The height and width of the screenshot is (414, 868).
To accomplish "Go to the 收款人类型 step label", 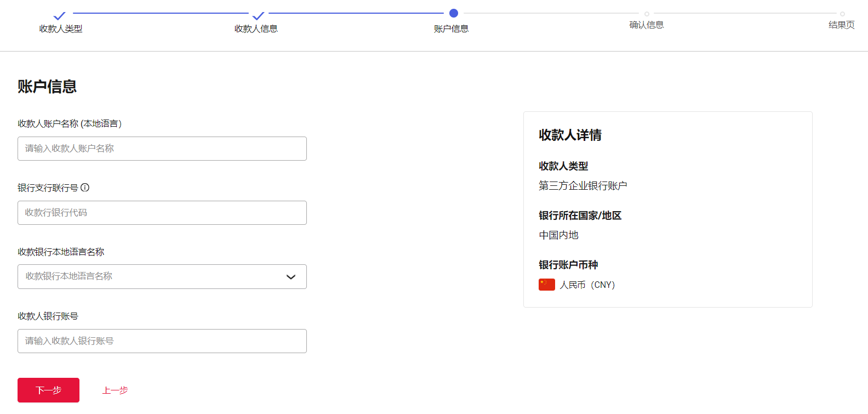I will pyautogui.click(x=61, y=29).
